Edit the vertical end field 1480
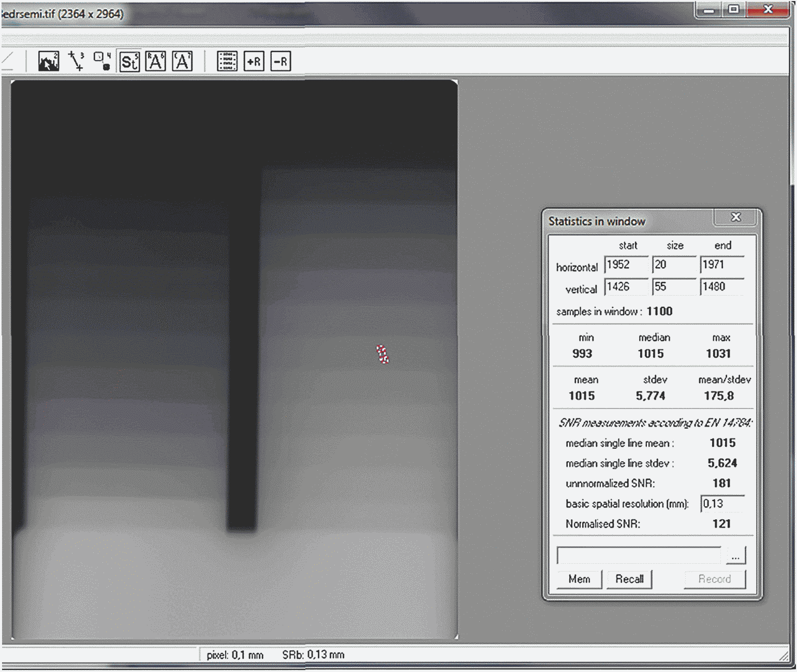Viewport: 797px width, 672px height. coord(722,287)
